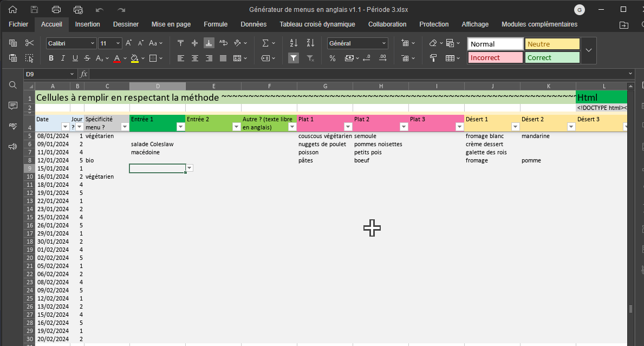Switch to the Insertion tab

click(87, 24)
